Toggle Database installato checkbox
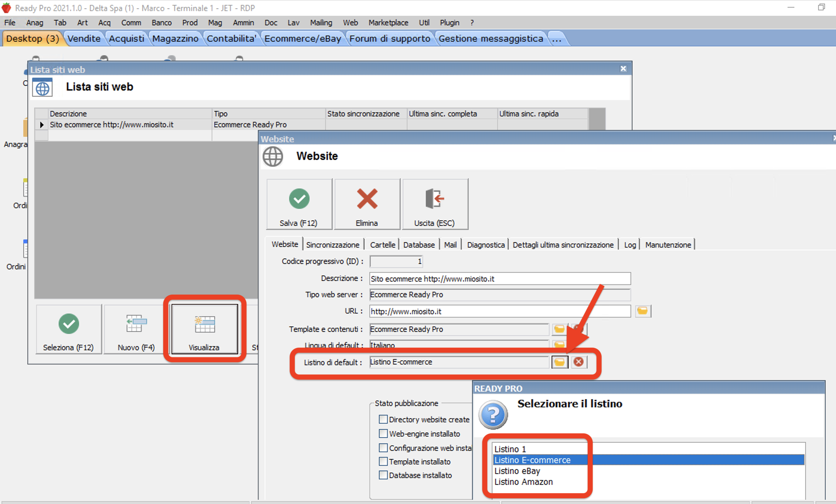 click(x=383, y=475)
